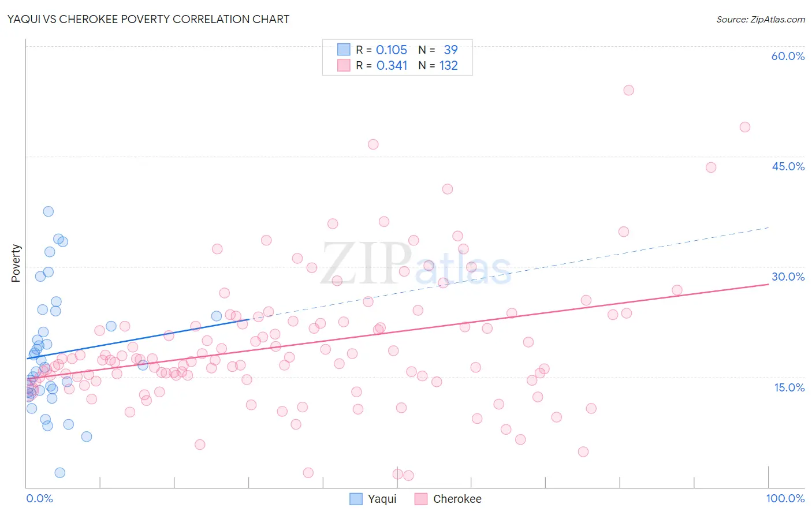Click the N = 132 value in legend
The width and height of the screenshot is (812, 515).
tap(438, 65)
